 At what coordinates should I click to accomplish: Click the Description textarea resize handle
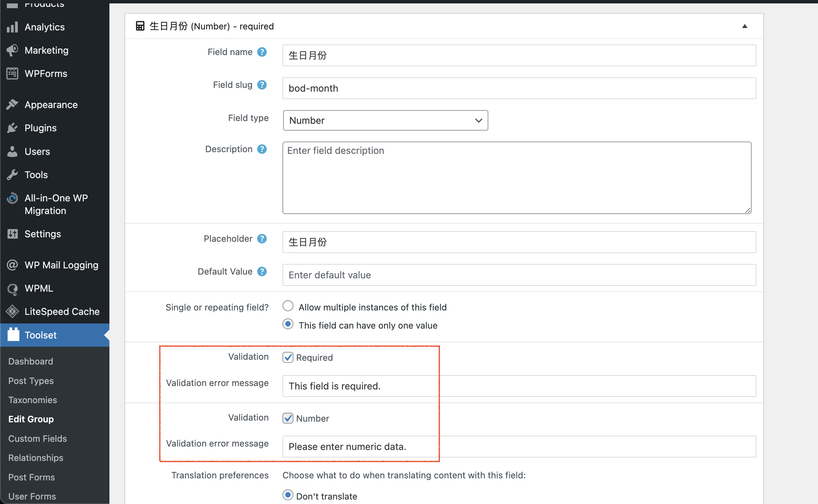click(x=748, y=210)
